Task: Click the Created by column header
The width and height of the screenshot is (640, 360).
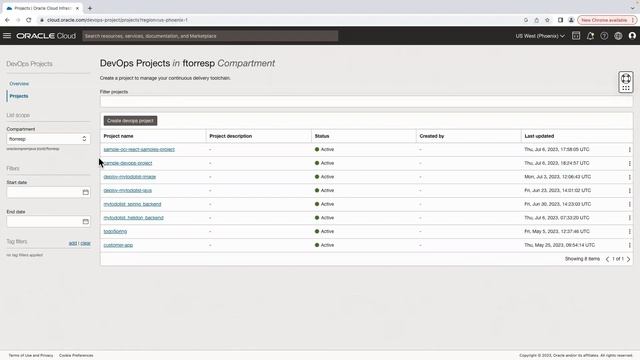Action: [x=432, y=136]
